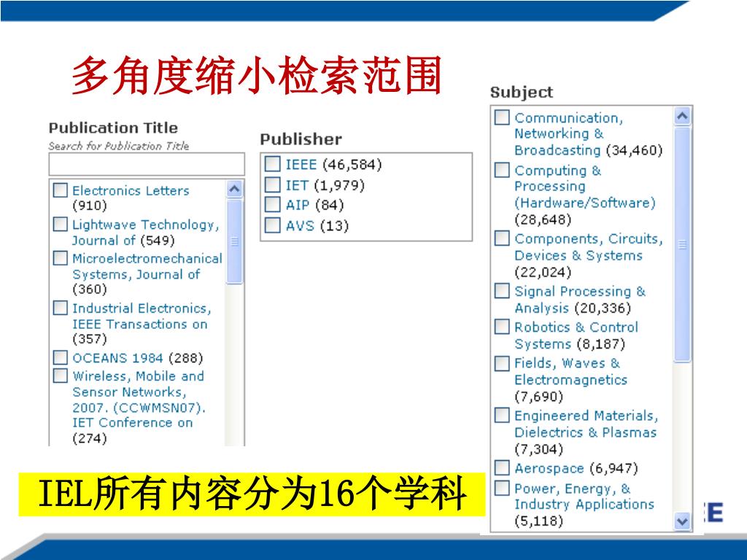This screenshot has height=560, width=747.
Task: Open the Electronics Letters link
Action: [131, 190]
